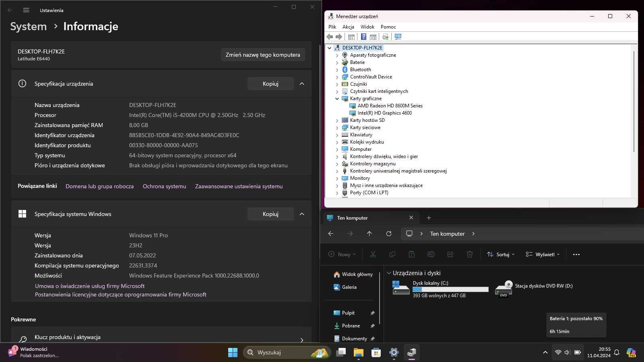This screenshot has height=362, width=644.
Task: Click the Wi-Fi icon in system tray
Action: click(558, 352)
